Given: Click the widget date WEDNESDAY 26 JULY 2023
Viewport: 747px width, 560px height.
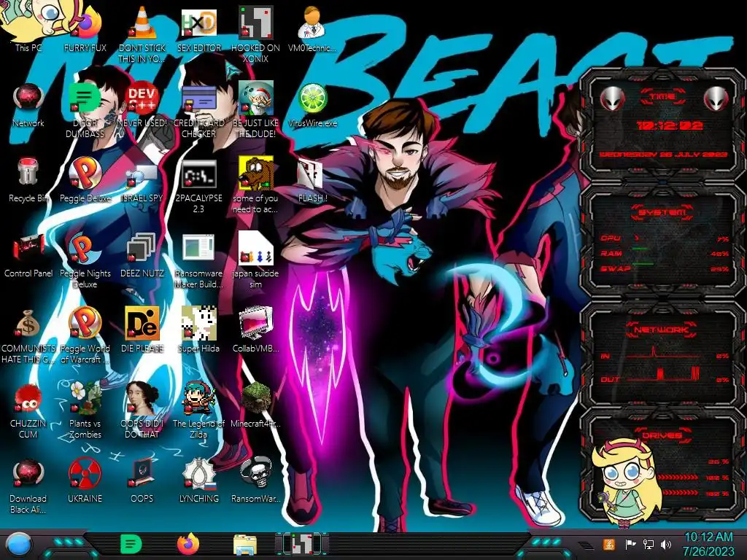Looking at the screenshot, I should pos(663,155).
